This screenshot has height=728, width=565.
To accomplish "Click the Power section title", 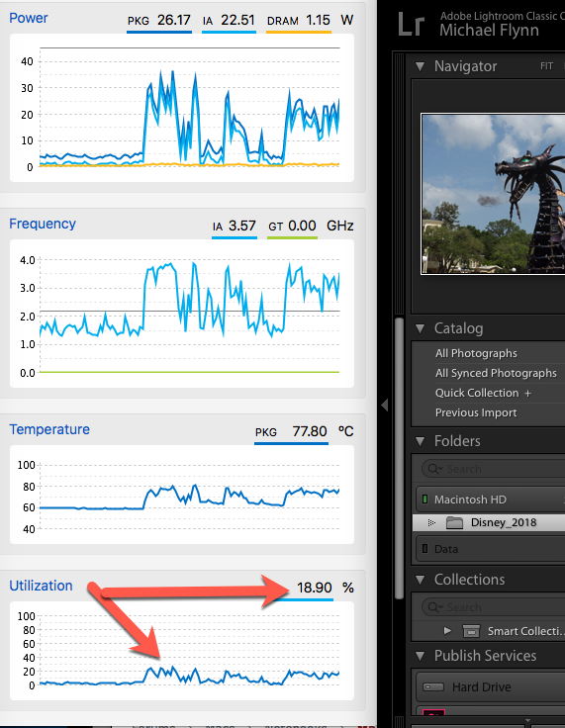I will [x=29, y=18].
